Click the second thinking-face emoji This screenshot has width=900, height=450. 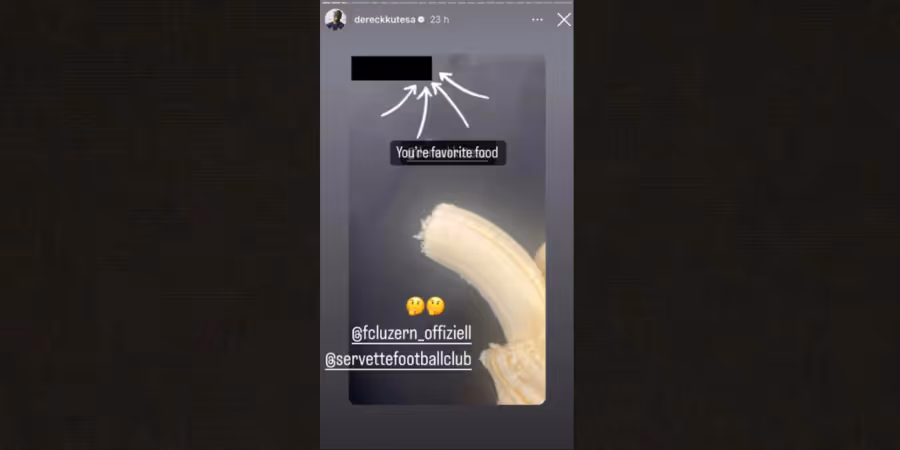coord(435,306)
